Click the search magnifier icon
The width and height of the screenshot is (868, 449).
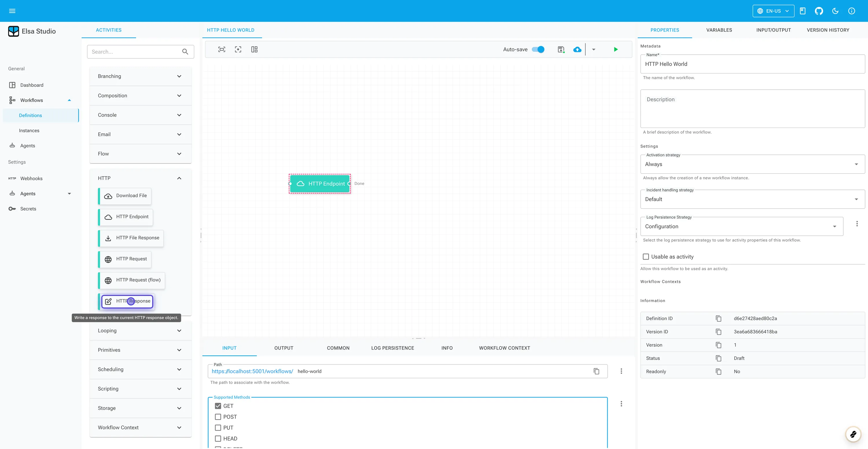click(185, 51)
